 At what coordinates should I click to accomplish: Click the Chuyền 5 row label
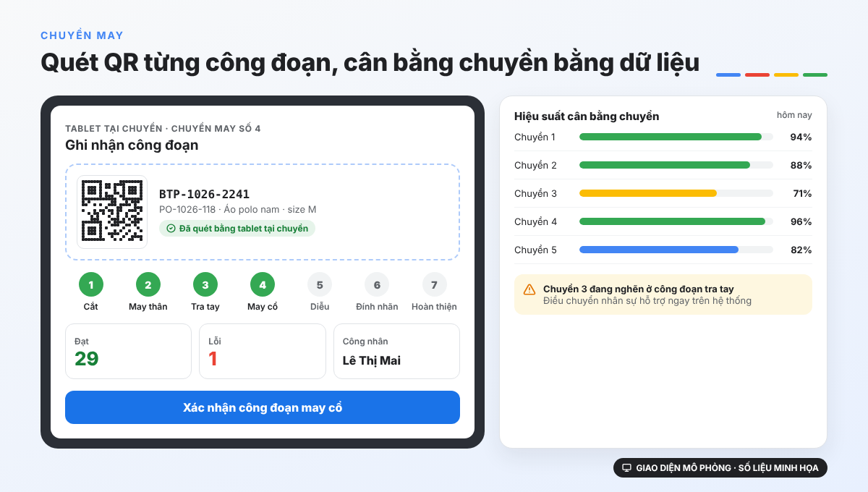point(535,250)
